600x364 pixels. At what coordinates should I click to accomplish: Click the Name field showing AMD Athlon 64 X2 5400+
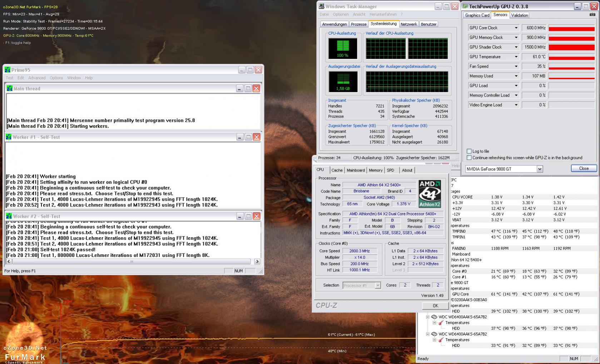click(379, 185)
